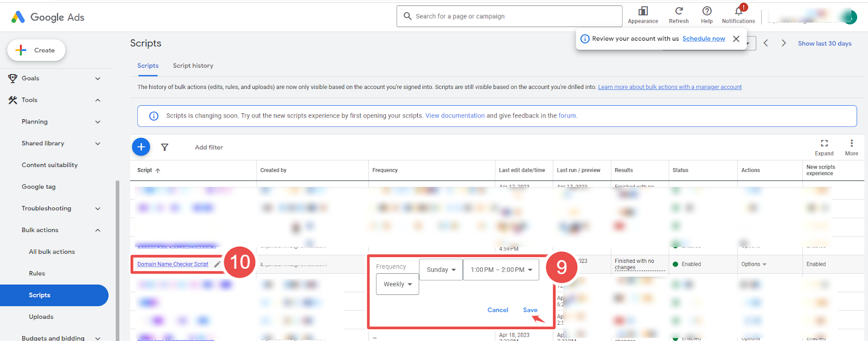Screen dimensions: 868x341
Task: Open the View documentation link
Action: (x=455, y=115)
